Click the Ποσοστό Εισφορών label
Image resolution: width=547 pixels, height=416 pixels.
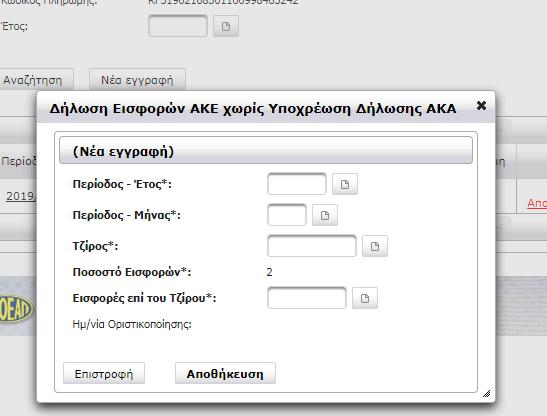coord(132,272)
